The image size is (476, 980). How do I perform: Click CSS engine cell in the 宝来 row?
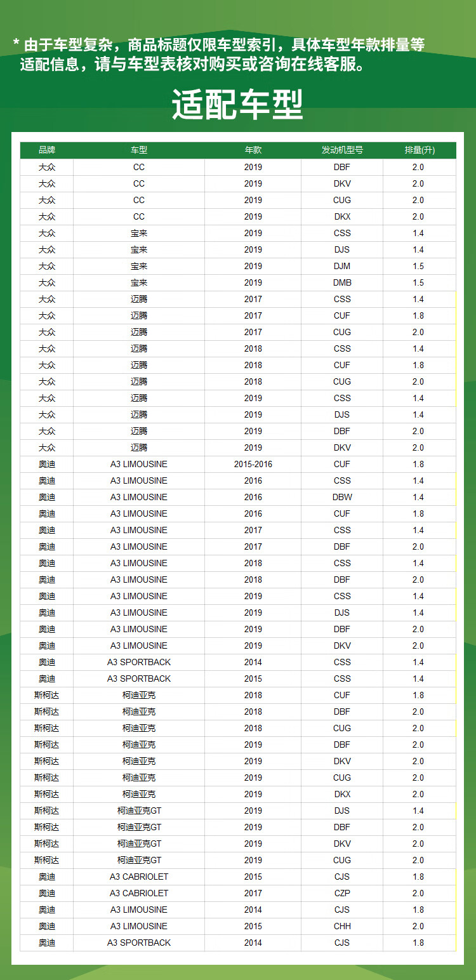click(342, 233)
